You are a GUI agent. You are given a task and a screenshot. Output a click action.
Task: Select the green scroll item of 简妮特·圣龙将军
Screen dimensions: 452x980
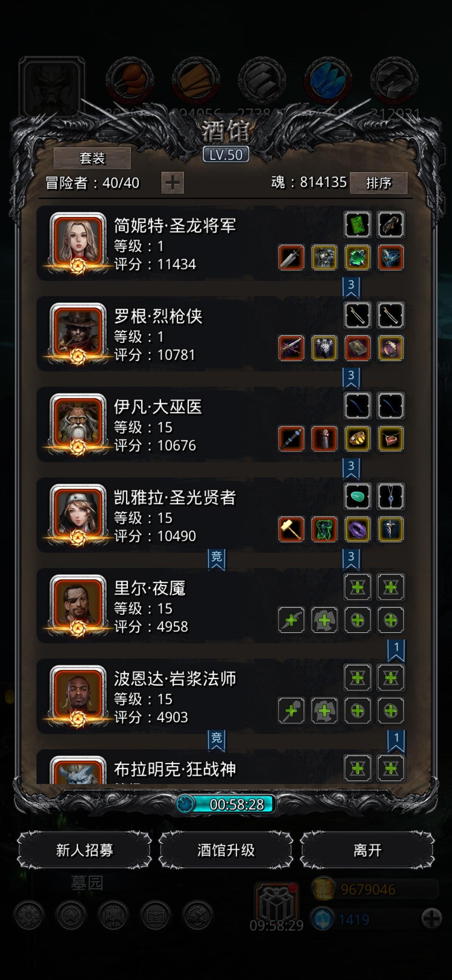click(357, 224)
